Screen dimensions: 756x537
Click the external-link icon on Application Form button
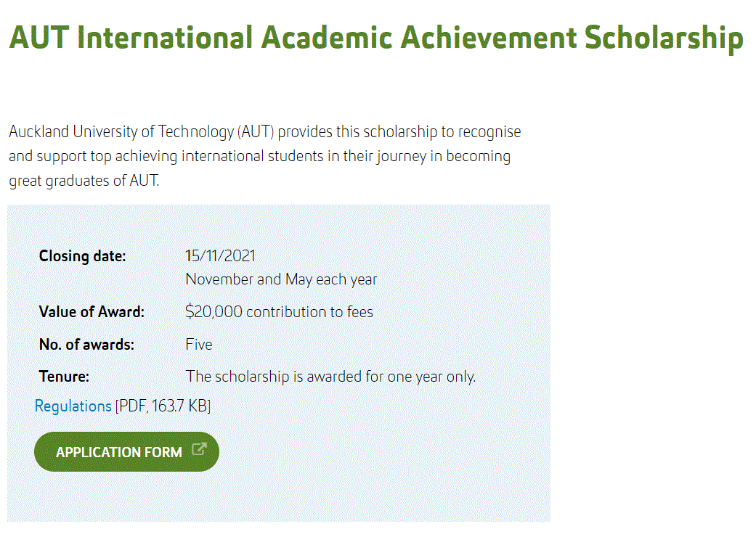pyautogui.click(x=198, y=448)
